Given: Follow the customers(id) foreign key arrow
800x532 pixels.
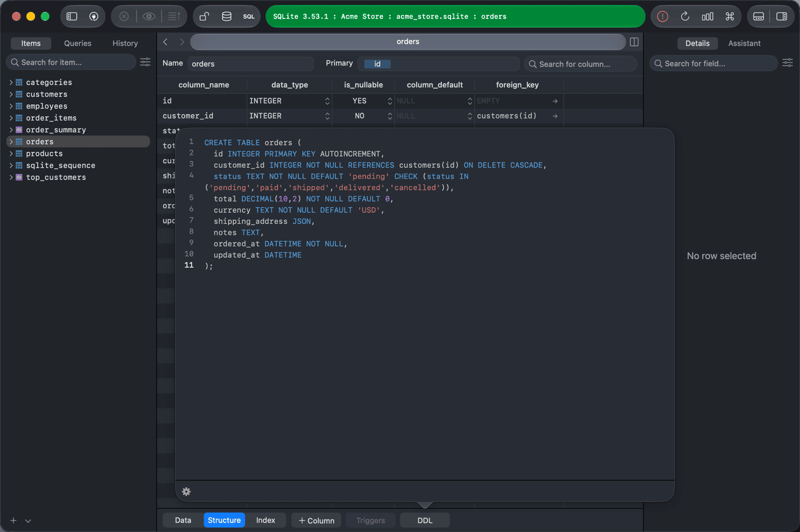Looking at the screenshot, I should click(x=555, y=116).
